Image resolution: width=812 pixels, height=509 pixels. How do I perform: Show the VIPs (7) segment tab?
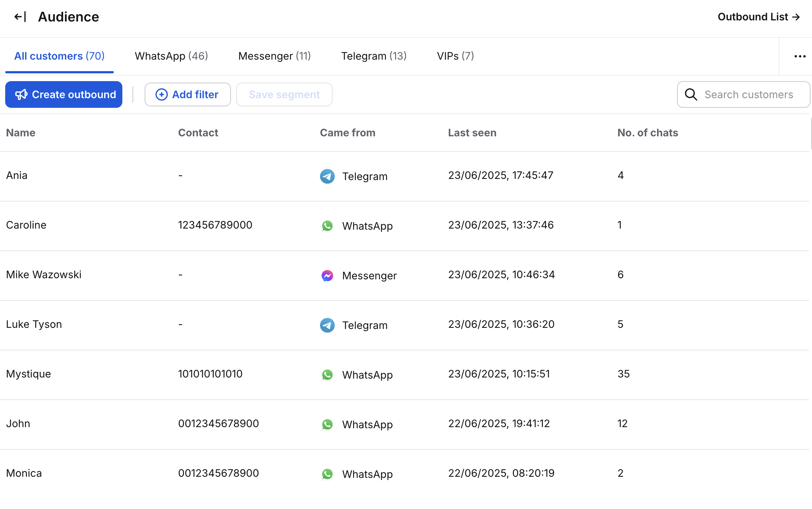[455, 56]
